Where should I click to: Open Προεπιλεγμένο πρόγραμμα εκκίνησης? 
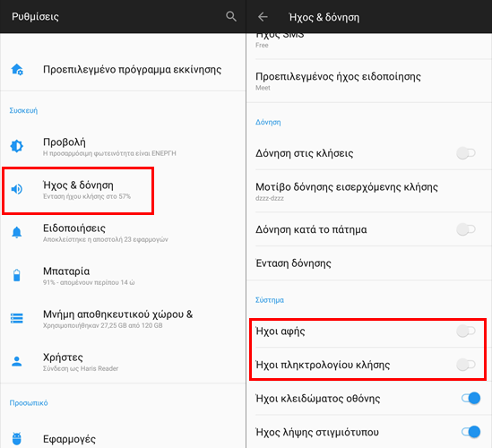(123, 69)
